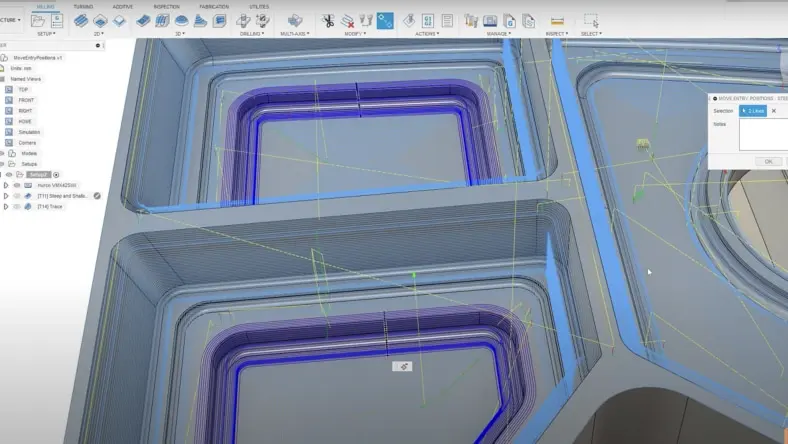
Task: Select the FRONT named view
Action: point(26,100)
